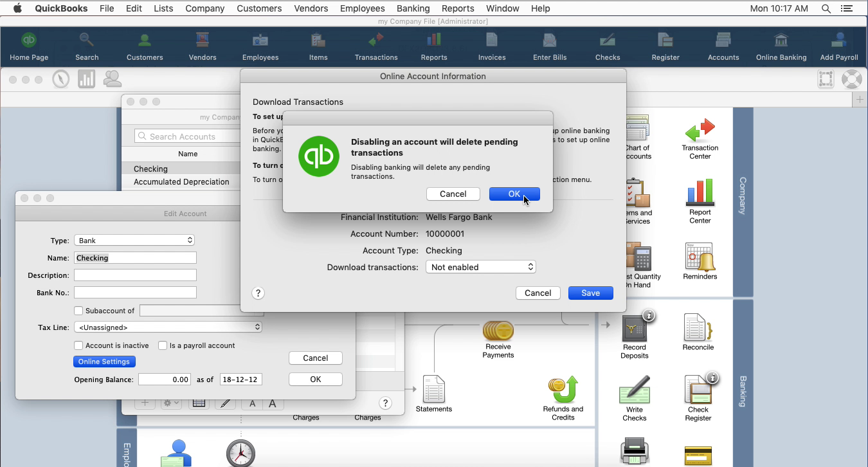Image resolution: width=868 pixels, height=467 pixels.
Task: Click the plus button at far right edge
Action: tap(860, 100)
